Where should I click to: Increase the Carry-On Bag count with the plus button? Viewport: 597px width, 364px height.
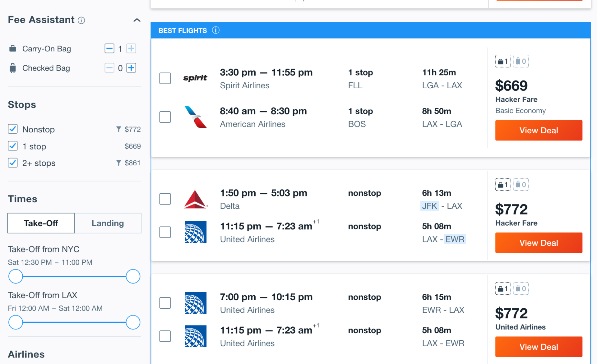pos(131,48)
